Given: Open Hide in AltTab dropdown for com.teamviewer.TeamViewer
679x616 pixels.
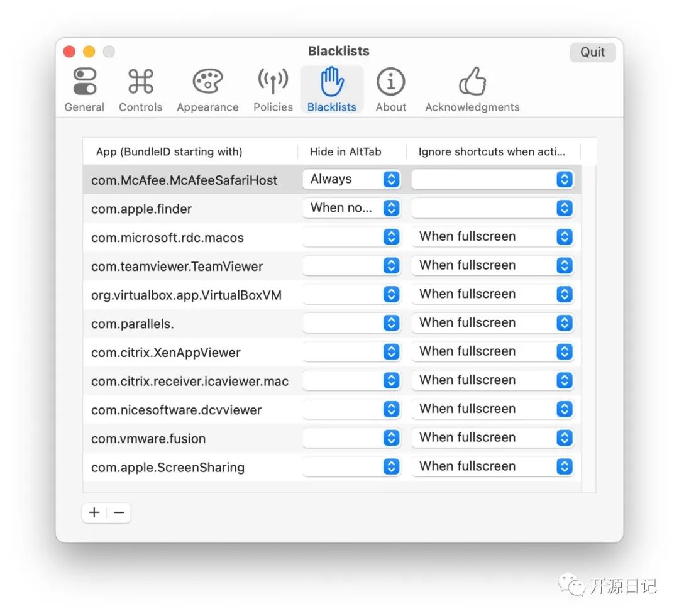Looking at the screenshot, I should 351,265.
